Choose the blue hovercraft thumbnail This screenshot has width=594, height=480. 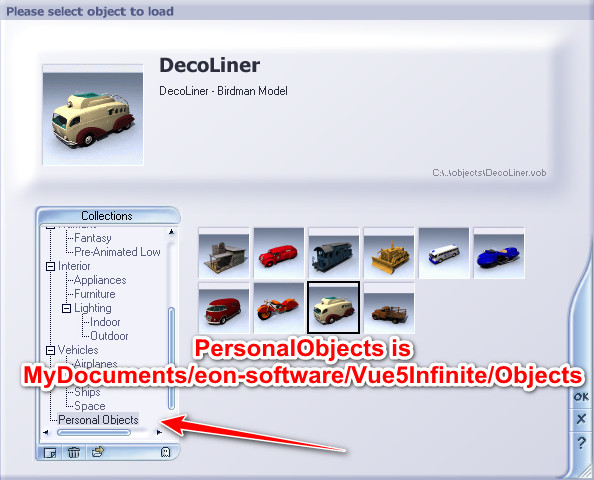pos(499,253)
